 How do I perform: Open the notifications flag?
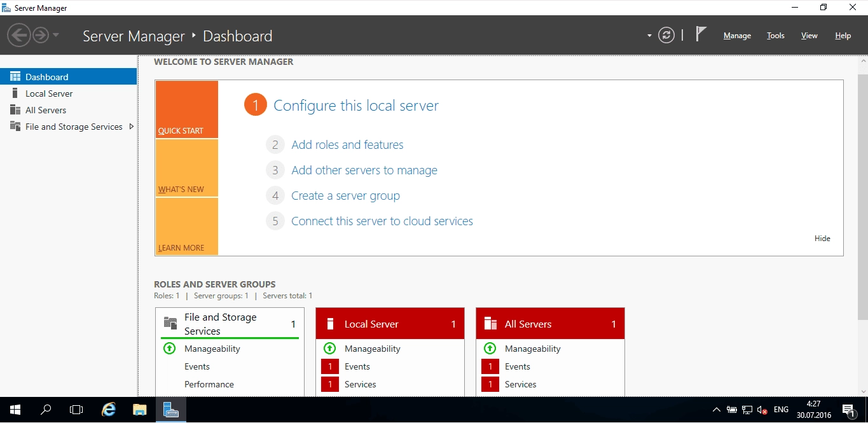tap(701, 34)
